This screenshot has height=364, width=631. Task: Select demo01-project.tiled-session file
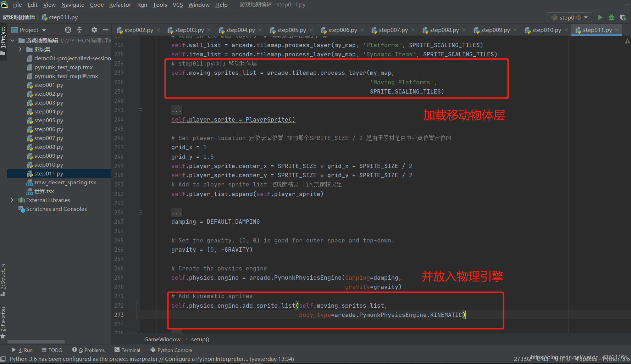72,58
